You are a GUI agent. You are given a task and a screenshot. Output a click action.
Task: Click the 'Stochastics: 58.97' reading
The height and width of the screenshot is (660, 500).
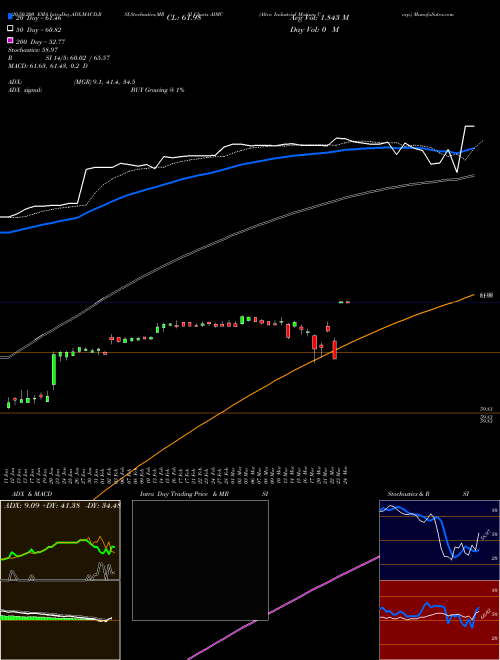click(x=33, y=50)
